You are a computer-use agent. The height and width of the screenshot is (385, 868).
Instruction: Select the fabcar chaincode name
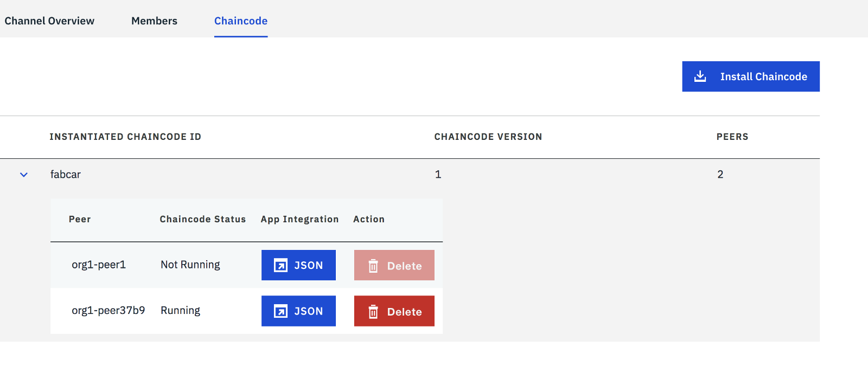tap(66, 175)
